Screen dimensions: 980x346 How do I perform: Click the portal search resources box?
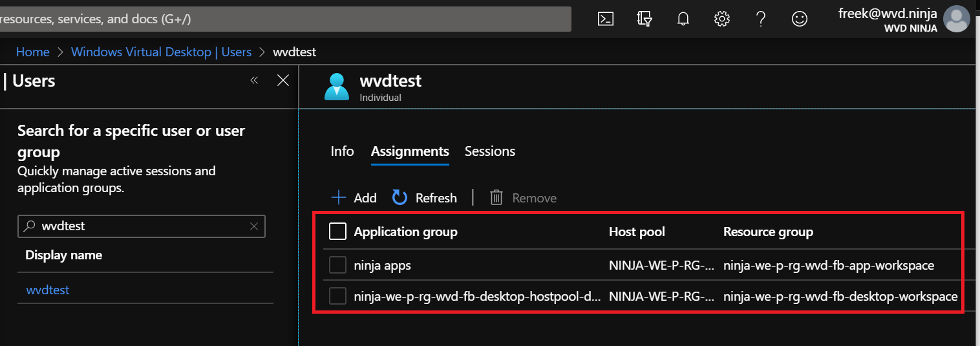(285, 19)
